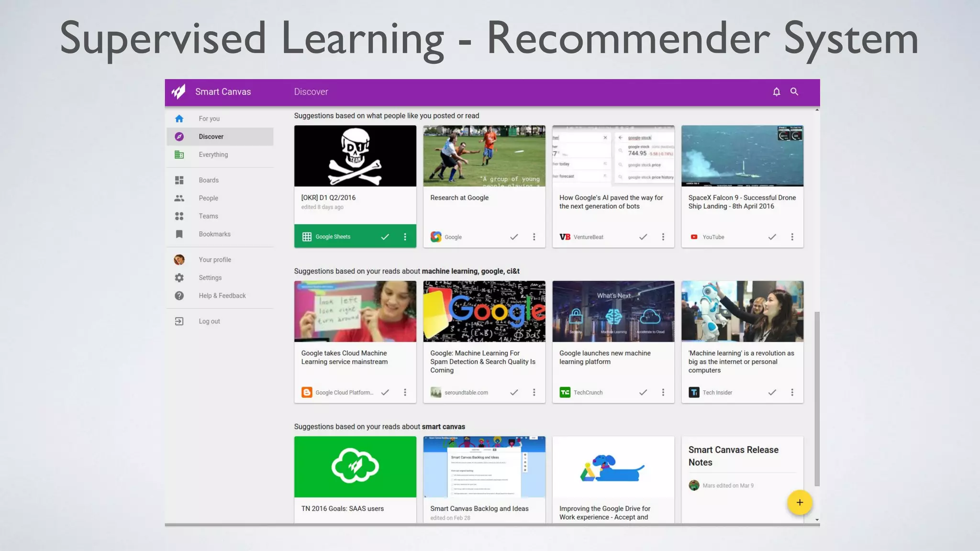980x551 pixels.
Task: Open the frisbee players thumbnail
Action: (x=484, y=156)
